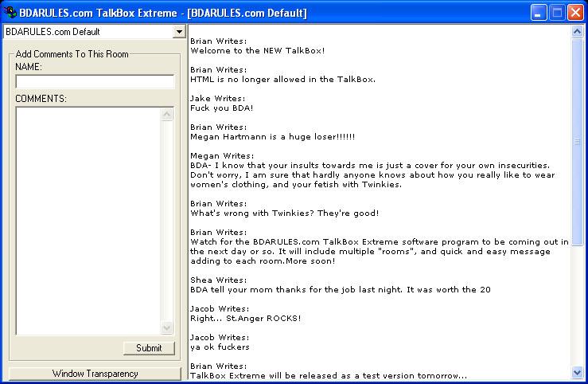Click the "Megan Writes:" header
The width and height of the screenshot is (588, 384).
click(222, 156)
